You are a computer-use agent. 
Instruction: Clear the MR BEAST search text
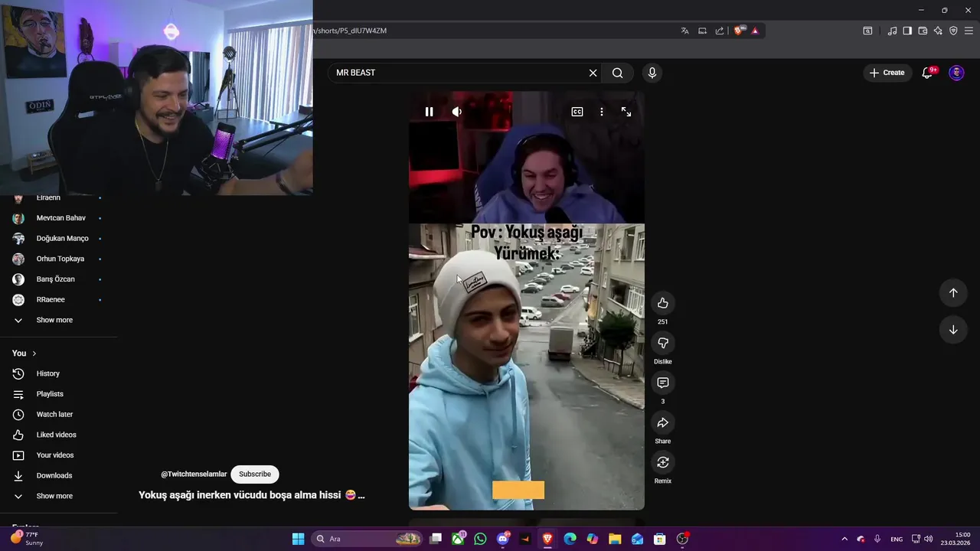(x=593, y=73)
